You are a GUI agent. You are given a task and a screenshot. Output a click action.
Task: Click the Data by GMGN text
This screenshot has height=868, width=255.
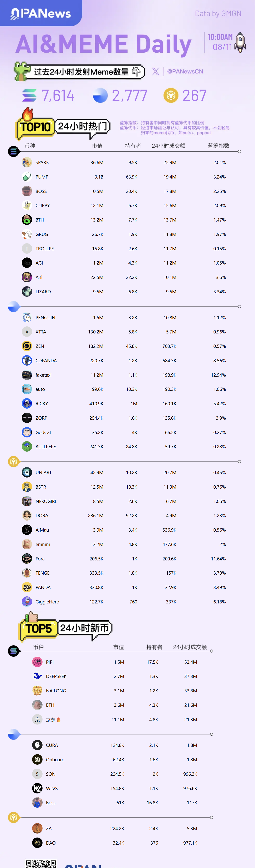click(218, 14)
